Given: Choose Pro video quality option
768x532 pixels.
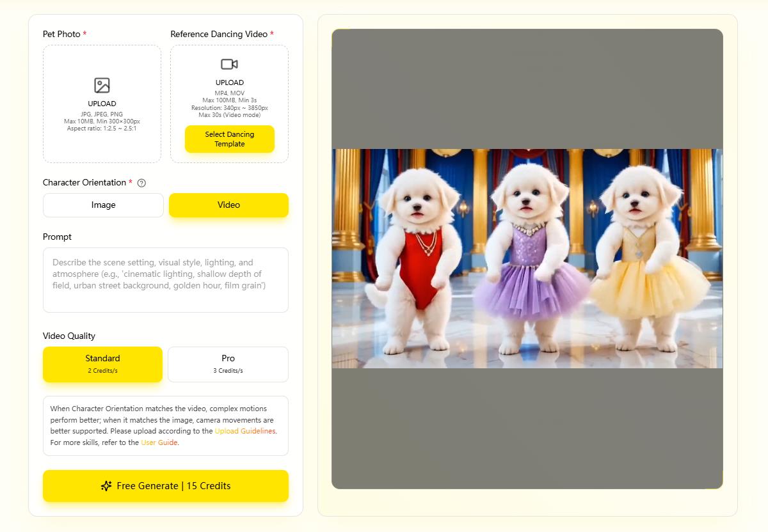Looking at the screenshot, I should [x=228, y=364].
